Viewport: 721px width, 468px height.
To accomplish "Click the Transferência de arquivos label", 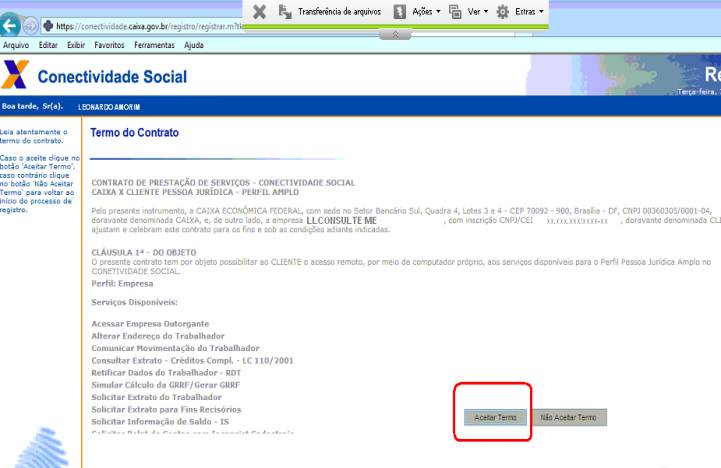I will click(x=339, y=11).
